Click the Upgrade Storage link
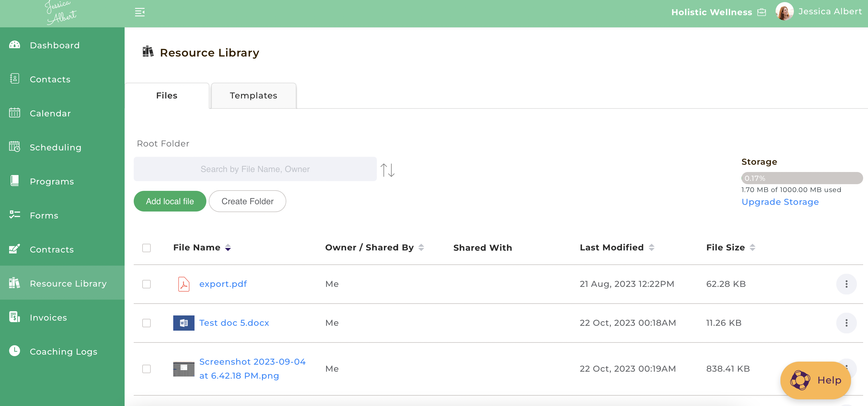868x406 pixels. pos(780,202)
